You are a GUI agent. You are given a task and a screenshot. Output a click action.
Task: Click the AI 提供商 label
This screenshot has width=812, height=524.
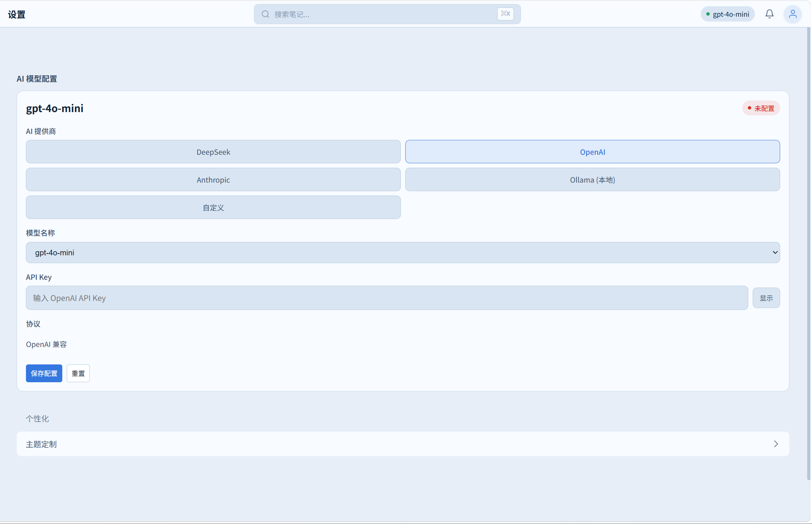(41, 131)
